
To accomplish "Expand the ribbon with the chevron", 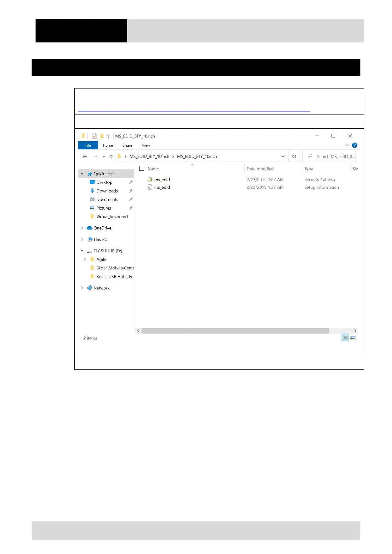I will (347, 145).
